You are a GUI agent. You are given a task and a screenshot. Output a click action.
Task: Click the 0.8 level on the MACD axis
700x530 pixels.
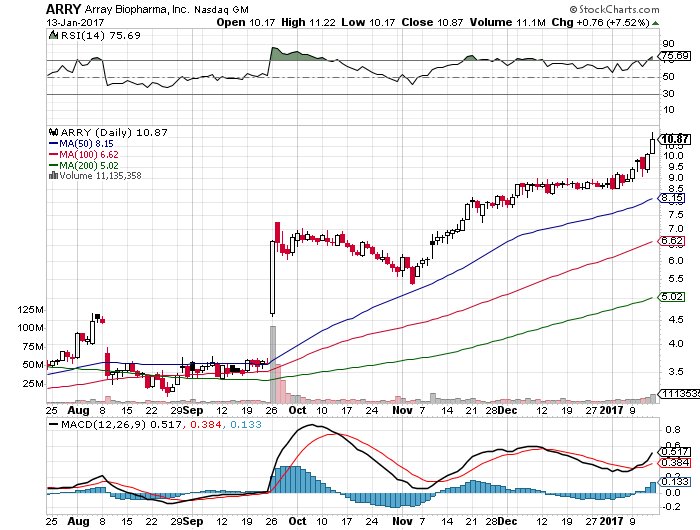pyautogui.click(x=673, y=430)
